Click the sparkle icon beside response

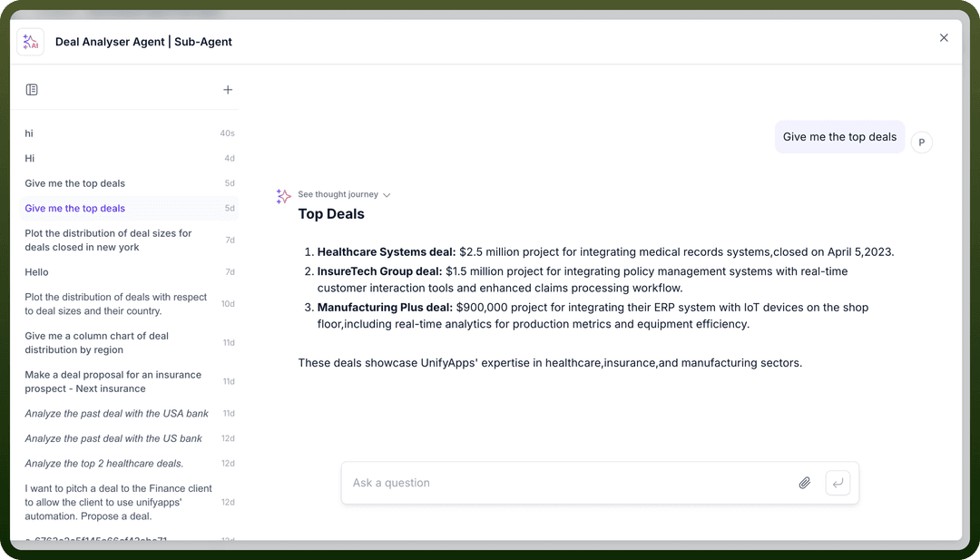coord(284,196)
